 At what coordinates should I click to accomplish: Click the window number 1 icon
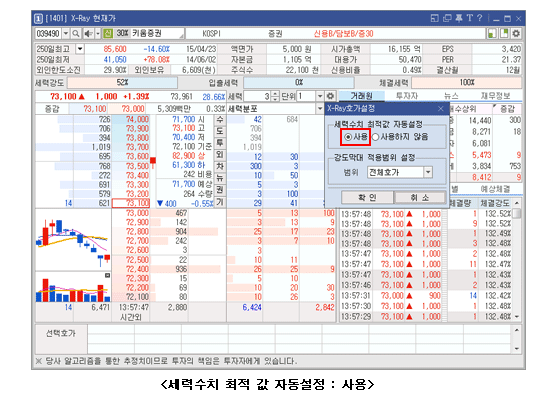[38, 18]
